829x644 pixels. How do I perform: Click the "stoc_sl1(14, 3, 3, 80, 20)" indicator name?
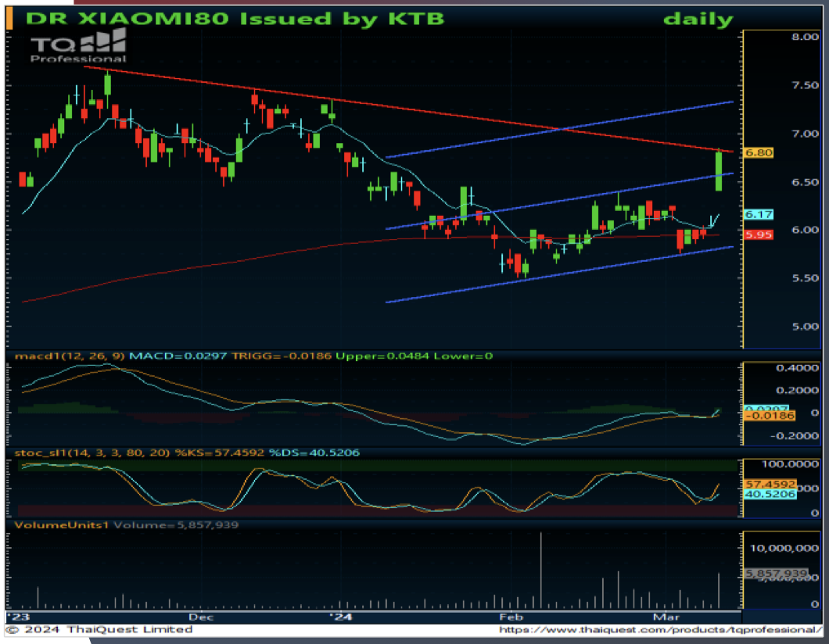tap(92, 453)
